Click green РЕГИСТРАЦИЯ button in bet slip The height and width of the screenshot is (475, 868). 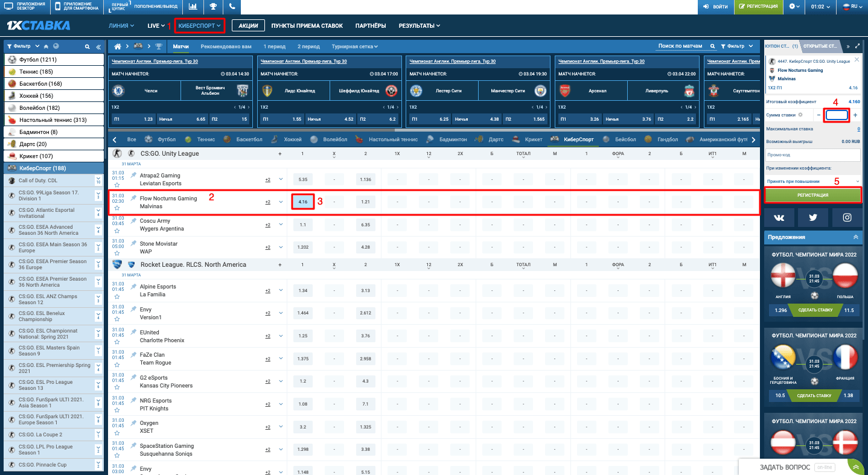tap(812, 195)
